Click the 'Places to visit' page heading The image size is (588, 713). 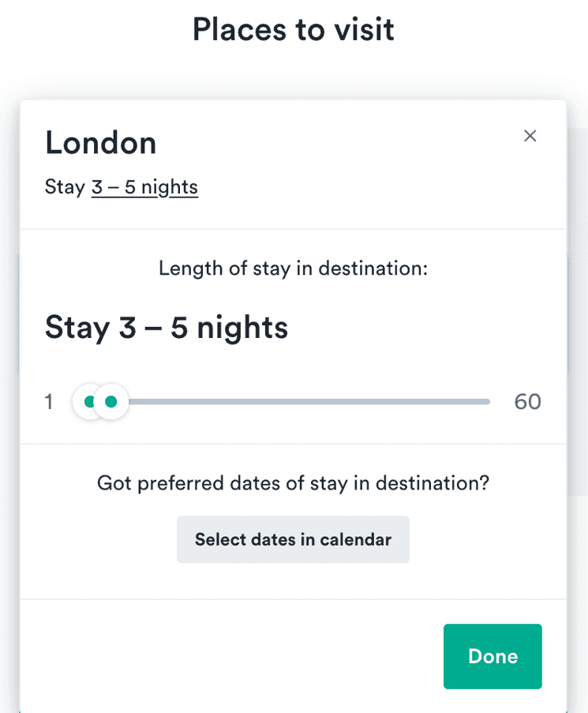coord(293,29)
